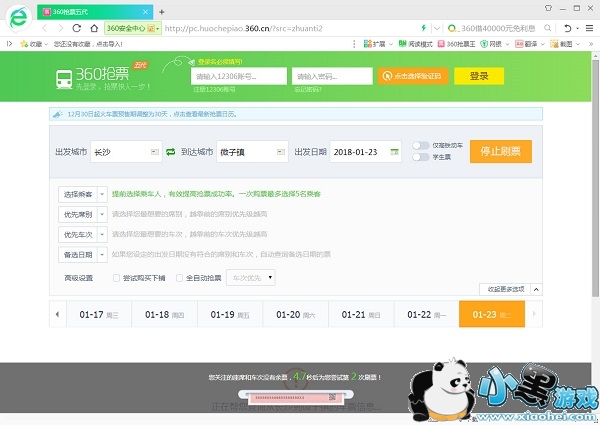Open the 选择乘客 dropdown
Screen dimensions: 600x425
tap(83, 194)
